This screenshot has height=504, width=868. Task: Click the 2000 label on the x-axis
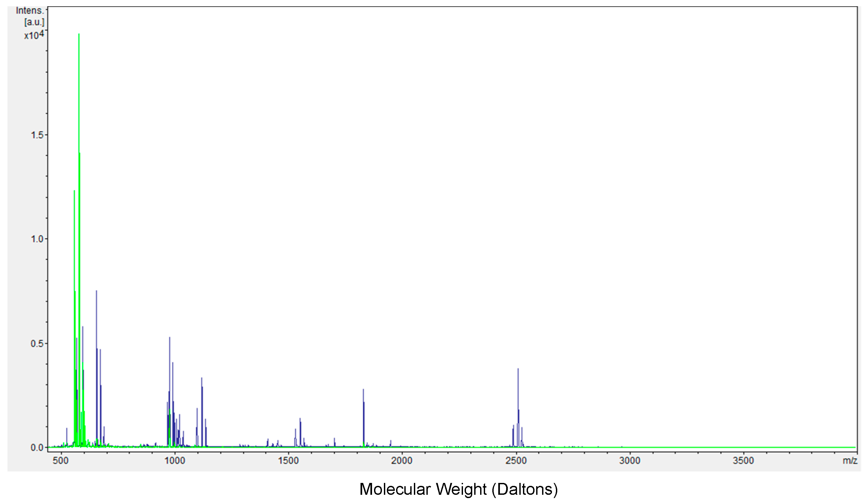(402, 461)
